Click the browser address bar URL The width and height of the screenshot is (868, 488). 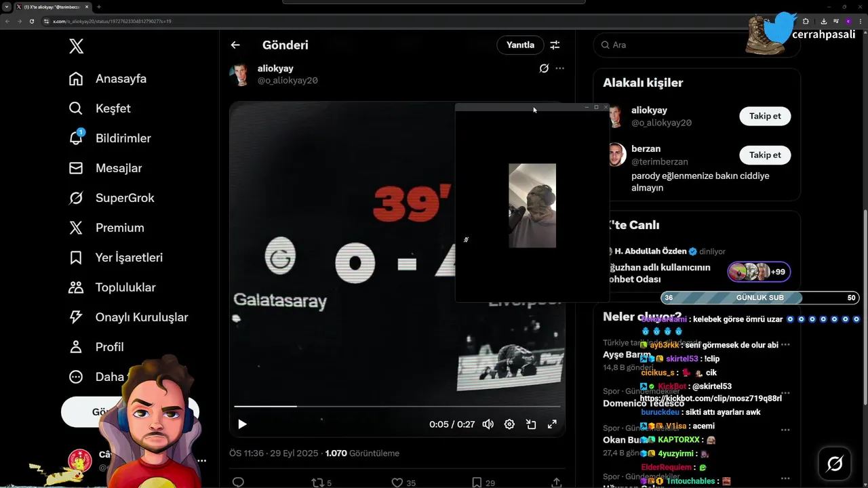(112, 21)
